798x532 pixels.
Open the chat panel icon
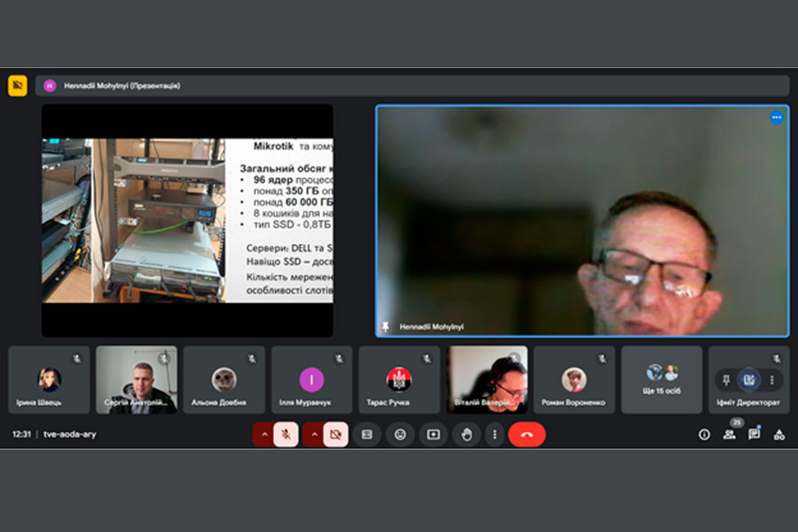coord(754,434)
